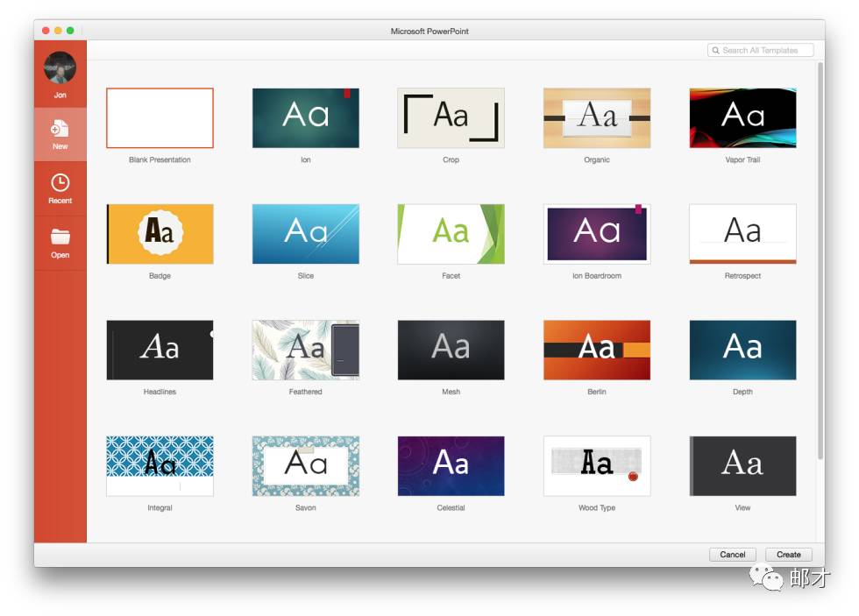Select the New presentation sidebar icon
This screenshot has height=616, width=859.
[x=60, y=130]
